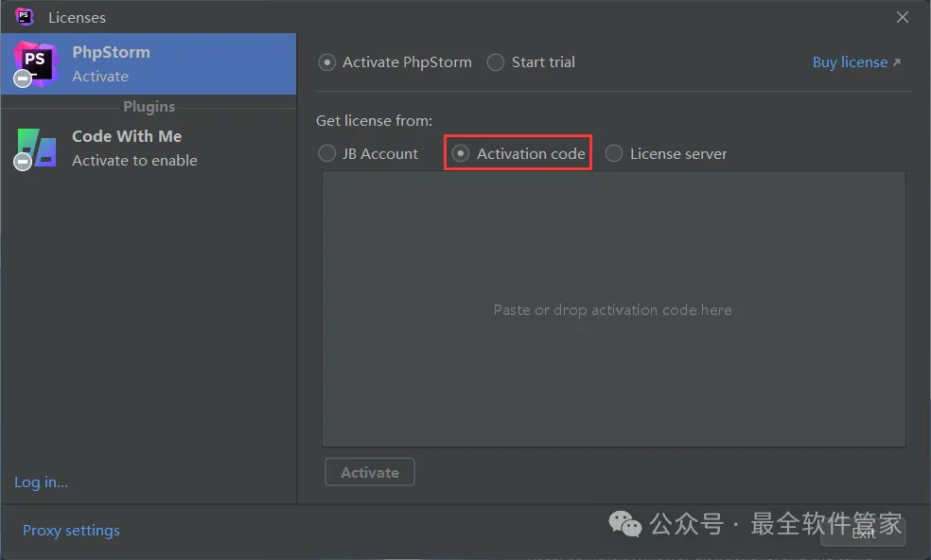The image size is (931, 560).
Task: Click the PhpStorm PS product icon
Action: 35,64
